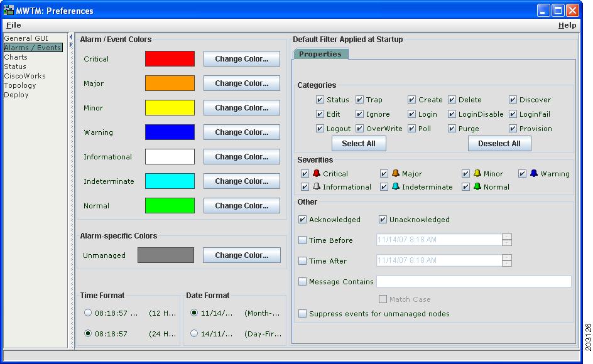This screenshot has width=593, height=364.
Task: Click Change Color for Unmanaged alarms
Action: click(x=242, y=255)
